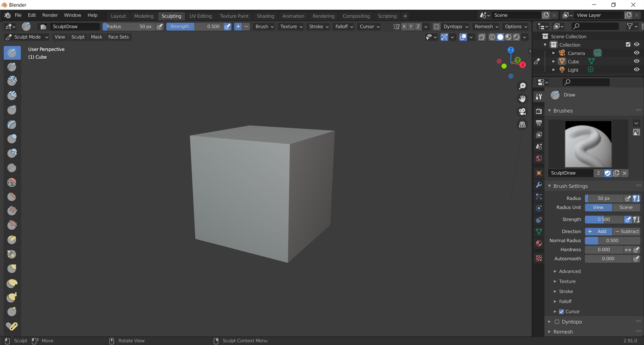This screenshot has width=644, height=345.
Task: Click the Normal Radius slider
Action: (612, 240)
